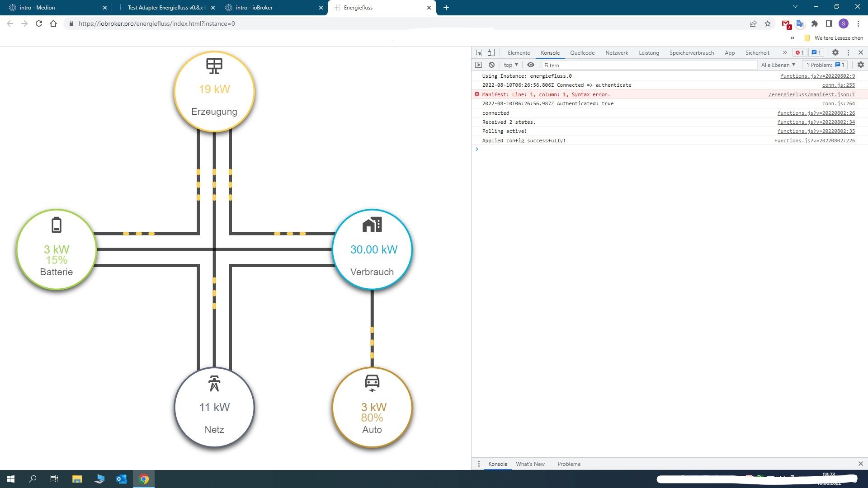Screen dimensions: 868x488
Task: Share this page icon in address bar
Action: 753,23
